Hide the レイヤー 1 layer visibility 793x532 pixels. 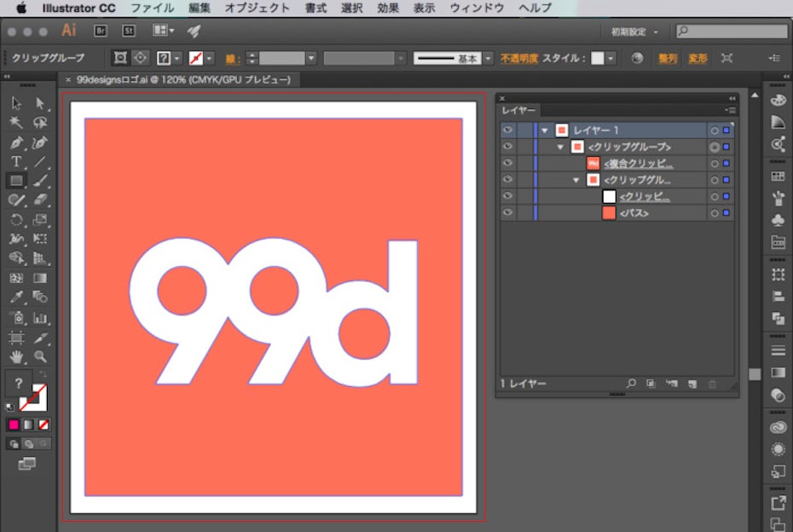(x=508, y=130)
